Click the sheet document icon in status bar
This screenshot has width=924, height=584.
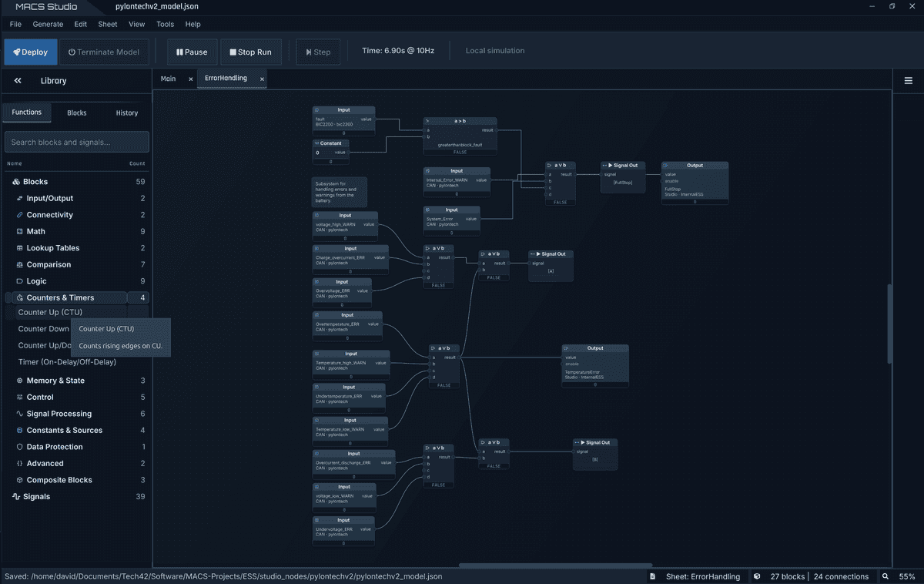[x=653, y=576]
